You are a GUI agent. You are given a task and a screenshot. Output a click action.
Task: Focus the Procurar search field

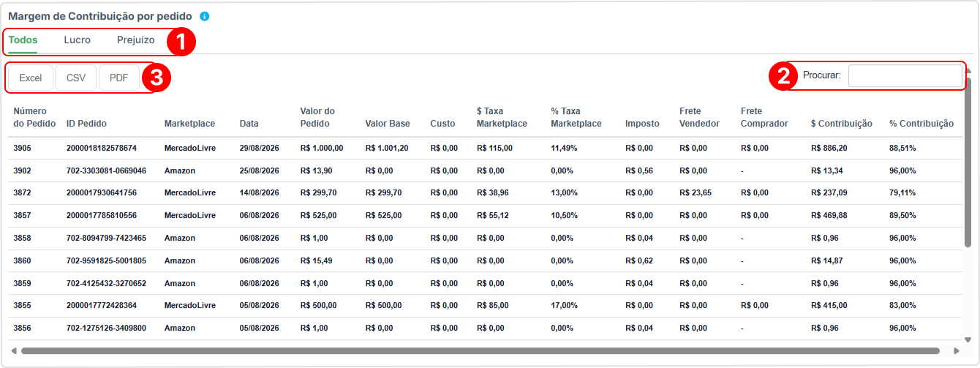coord(905,75)
